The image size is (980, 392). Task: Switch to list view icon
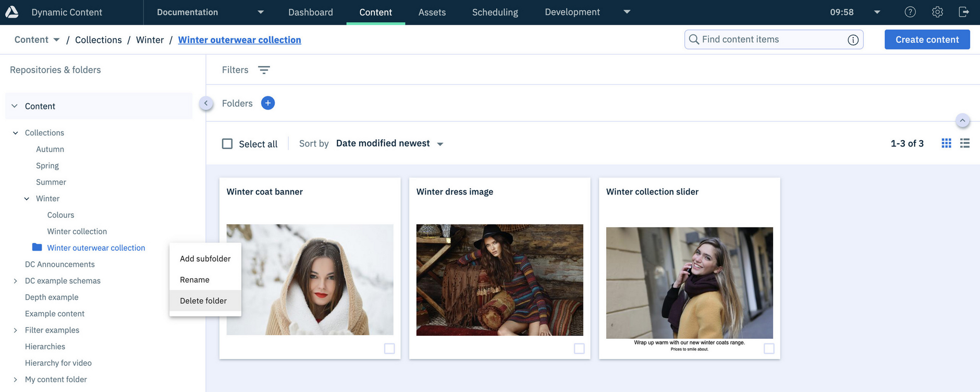pyautogui.click(x=965, y=143)
